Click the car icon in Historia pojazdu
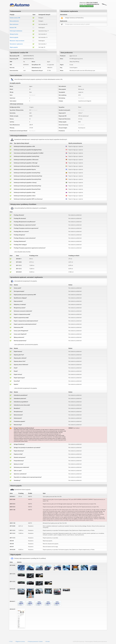Image resolution: width=116 pixels, height=644 pixels. [x=12, y=489]
